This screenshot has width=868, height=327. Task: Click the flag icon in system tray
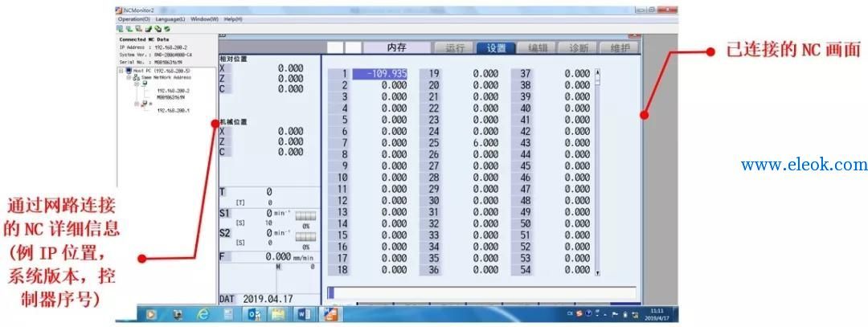[616, 314]
